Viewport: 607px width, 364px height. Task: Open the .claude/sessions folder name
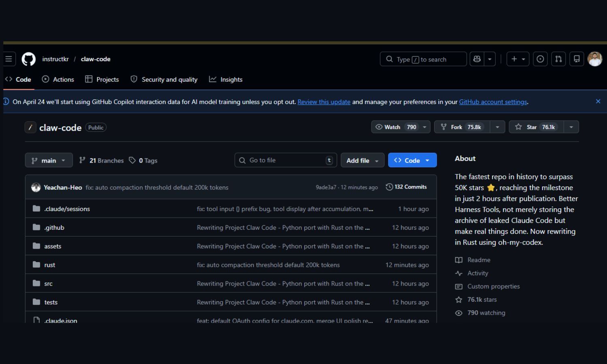pos(67,209)
